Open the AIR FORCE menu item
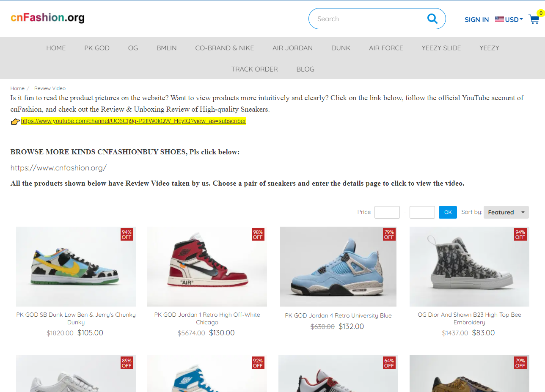The width and height of the screenshot is (545, 392). coord(386,48)
